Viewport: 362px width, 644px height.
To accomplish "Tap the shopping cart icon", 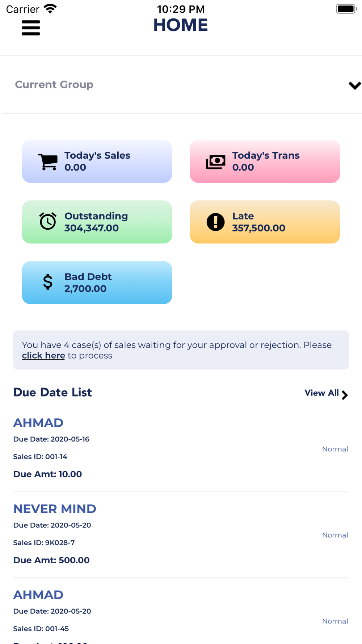I will (48, 162).
